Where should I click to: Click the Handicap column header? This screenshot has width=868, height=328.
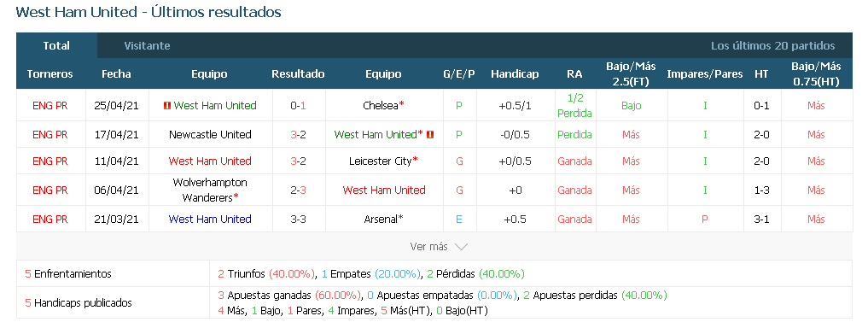(515, 73)
